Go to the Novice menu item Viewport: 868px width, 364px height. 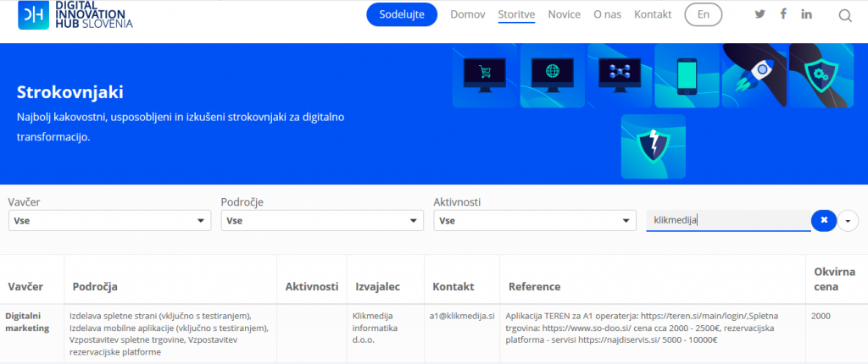pos(565,14)
